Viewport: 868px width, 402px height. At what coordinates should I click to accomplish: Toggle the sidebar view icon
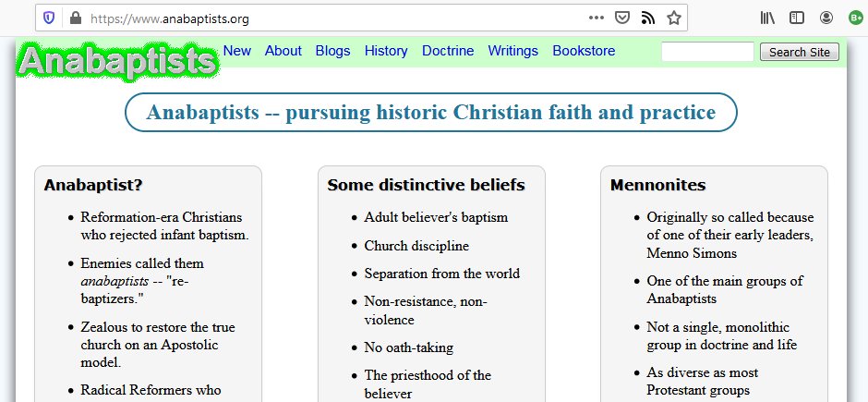[797, 18]
